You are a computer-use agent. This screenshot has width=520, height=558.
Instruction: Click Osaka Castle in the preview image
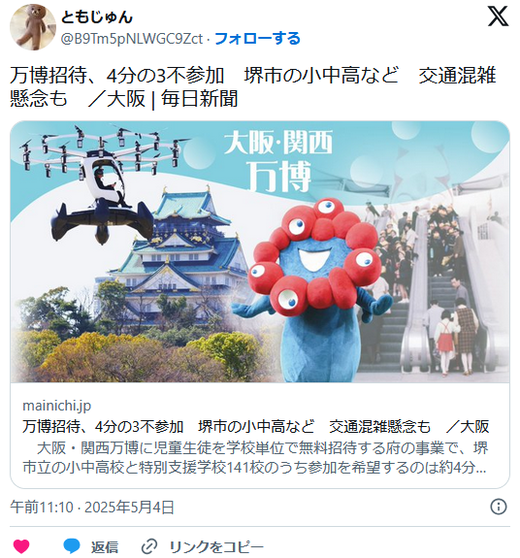click(180, 254)
